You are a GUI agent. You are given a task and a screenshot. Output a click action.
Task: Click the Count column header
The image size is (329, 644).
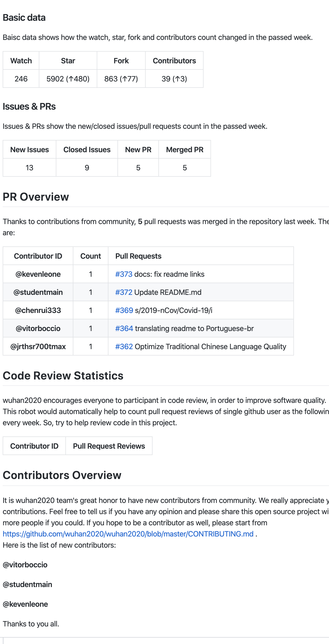pyautogui.click(x=91, y=256)
